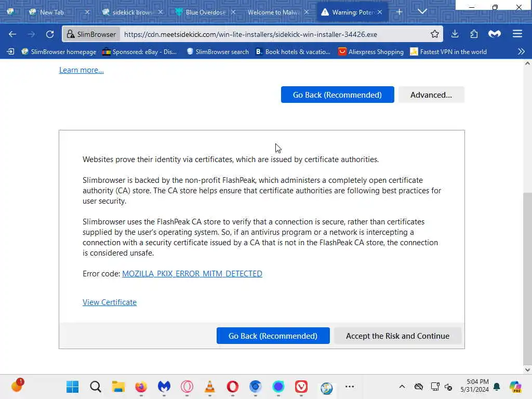Open Copilot preview icon in taskbar
The image size is (532, 399).
coord(515,387)
